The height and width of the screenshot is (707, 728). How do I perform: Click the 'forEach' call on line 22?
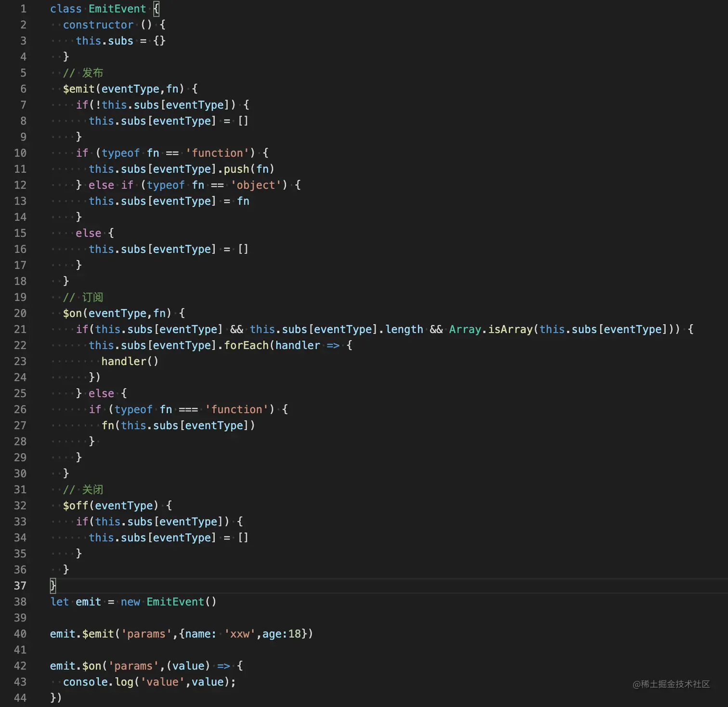click(246, 345)
